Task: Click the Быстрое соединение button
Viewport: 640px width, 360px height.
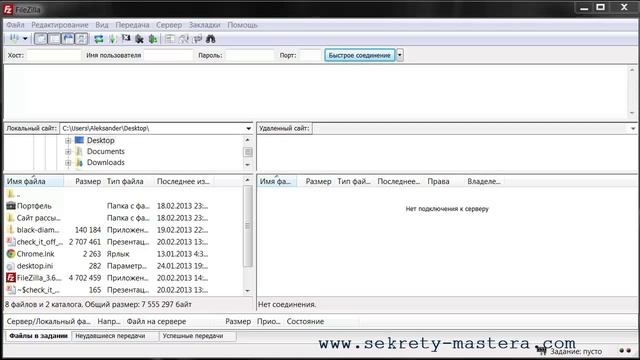Action: (360, 55)
